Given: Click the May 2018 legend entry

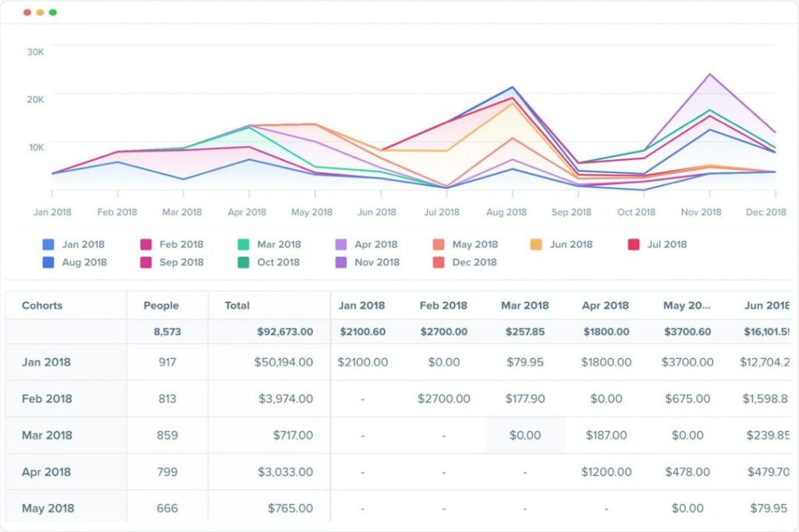Looking at the screenshot, I should click(x=465, y=245).
